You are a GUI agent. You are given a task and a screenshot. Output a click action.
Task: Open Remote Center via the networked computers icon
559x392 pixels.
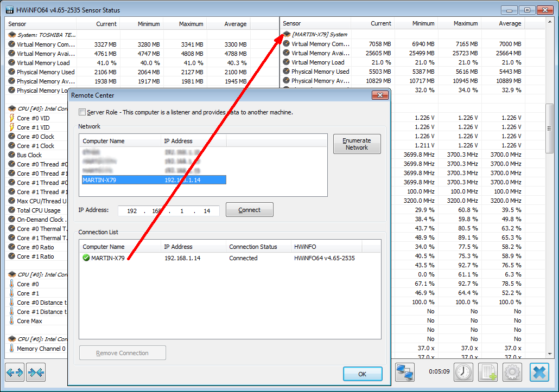click(405, 372)
